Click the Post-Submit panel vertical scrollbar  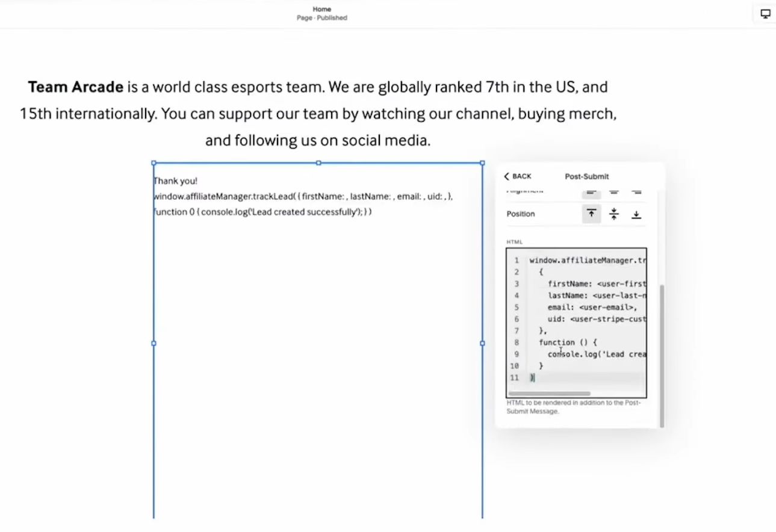(x=662, y=356)
